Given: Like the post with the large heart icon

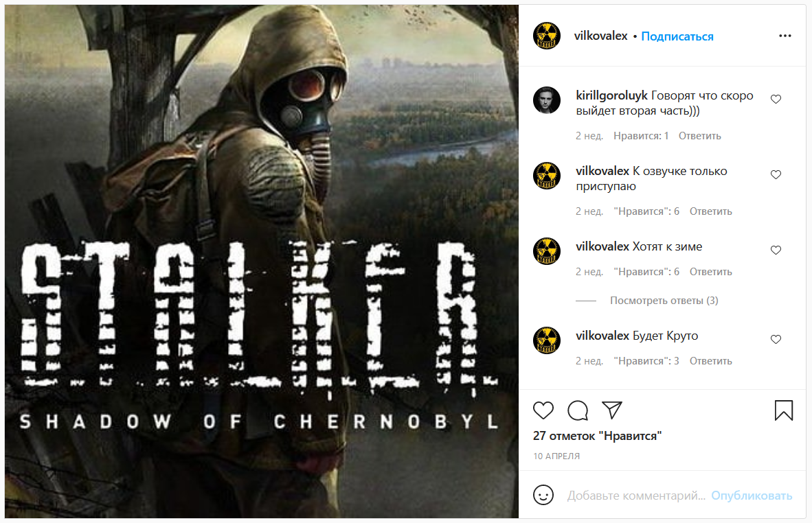Looking at the screenshot, I should pyautogui.click(x=543, y=410).
